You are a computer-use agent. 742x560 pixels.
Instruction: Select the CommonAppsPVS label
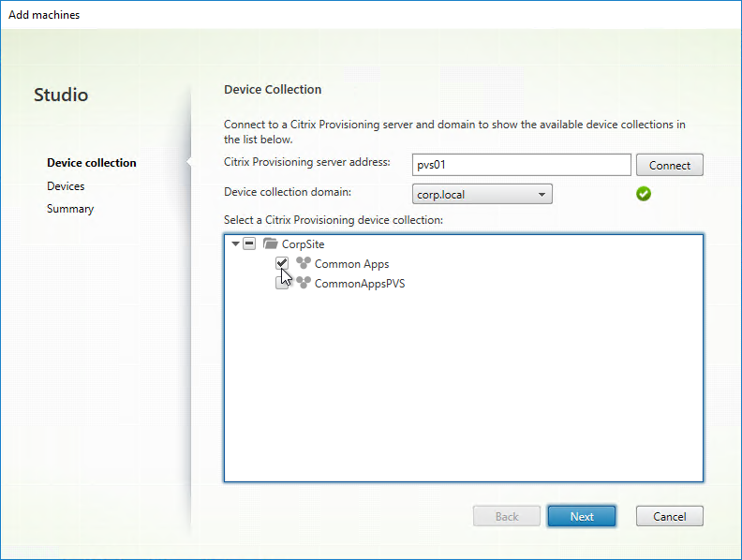click(360, 284)
